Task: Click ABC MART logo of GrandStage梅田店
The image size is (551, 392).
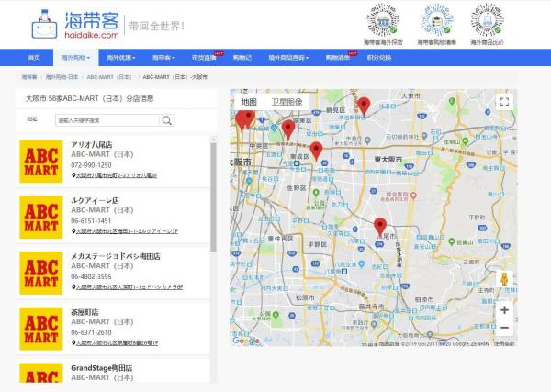Action: (41, 373)
